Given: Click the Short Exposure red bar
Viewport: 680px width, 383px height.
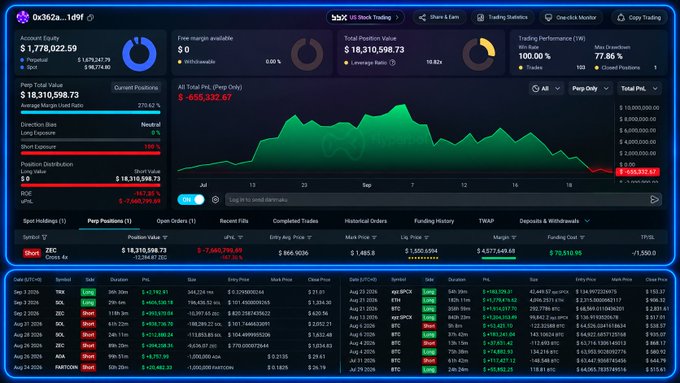Looking at the screenshot, I should pyautogui.click(x=90, y=153).
